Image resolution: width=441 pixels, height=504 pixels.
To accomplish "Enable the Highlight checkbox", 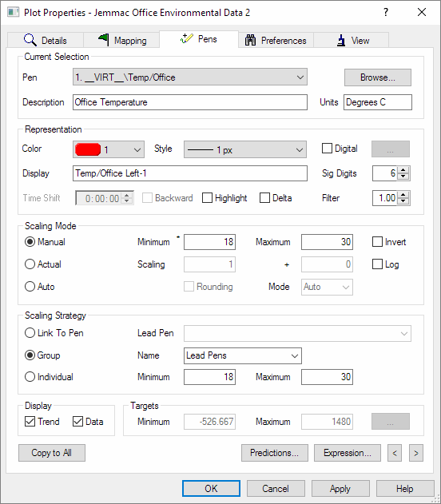I will 207,197.
